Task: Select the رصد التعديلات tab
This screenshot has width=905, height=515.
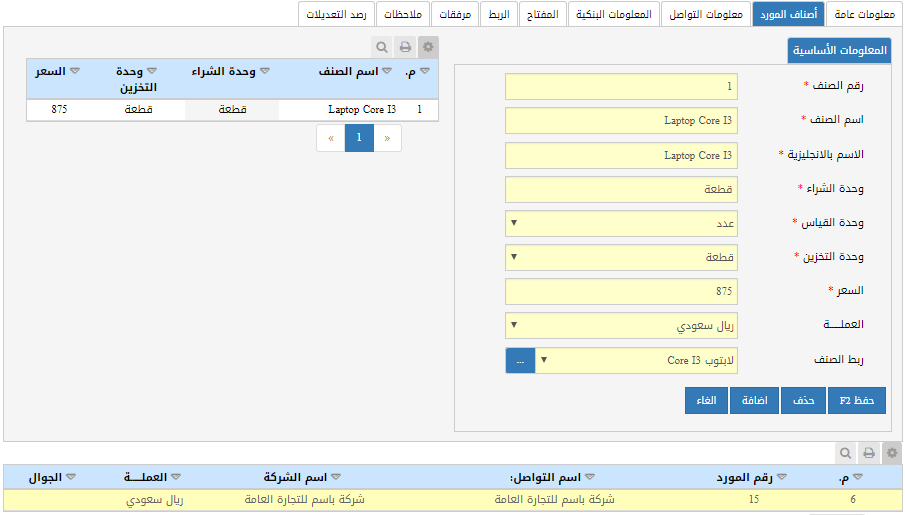Action: click(336, 14)
